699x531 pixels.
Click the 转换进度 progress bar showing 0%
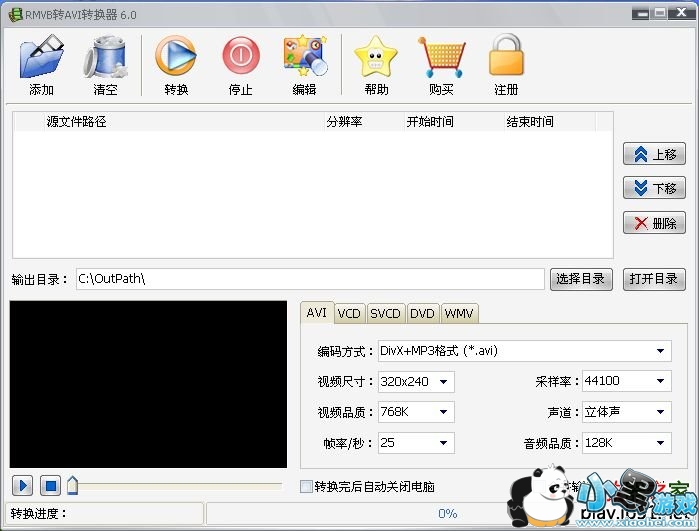coord(448,514)
